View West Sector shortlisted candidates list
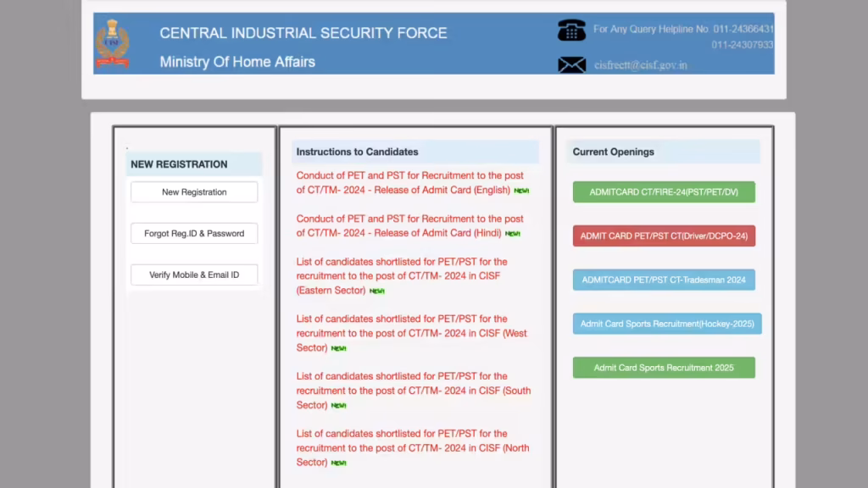The image size is (868, 488). 411,333
